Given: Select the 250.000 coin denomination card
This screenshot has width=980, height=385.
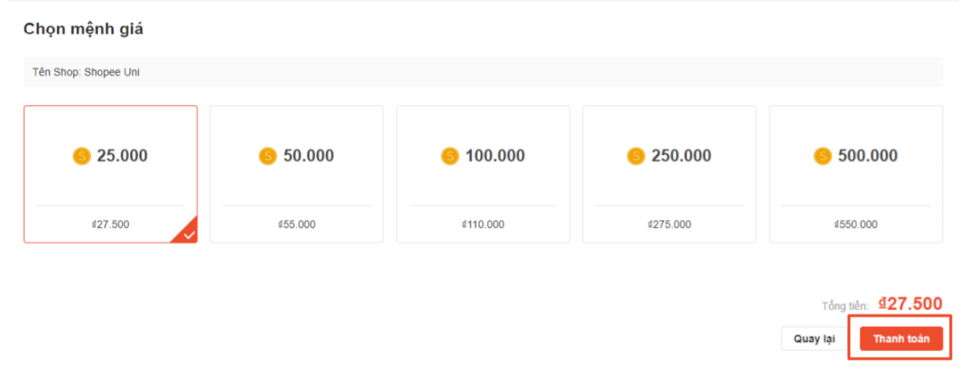Looking at the screenshot, I should coord(668,174).
